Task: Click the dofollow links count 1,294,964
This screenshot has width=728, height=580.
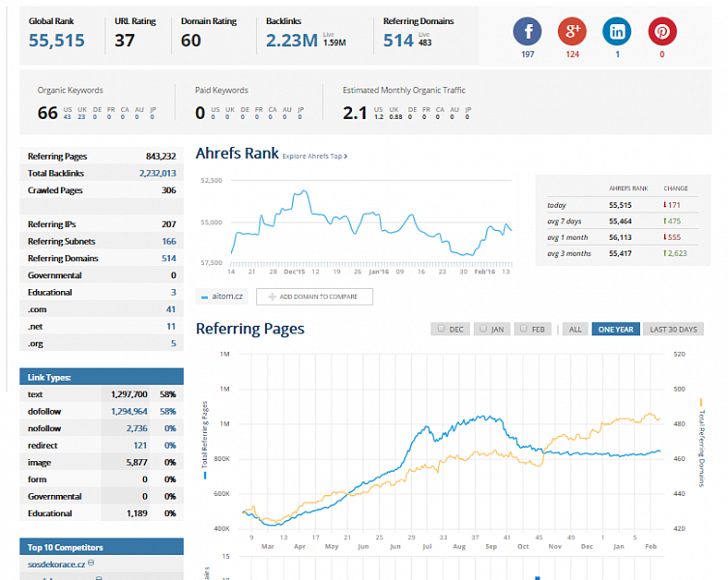Action: point(124,411)
